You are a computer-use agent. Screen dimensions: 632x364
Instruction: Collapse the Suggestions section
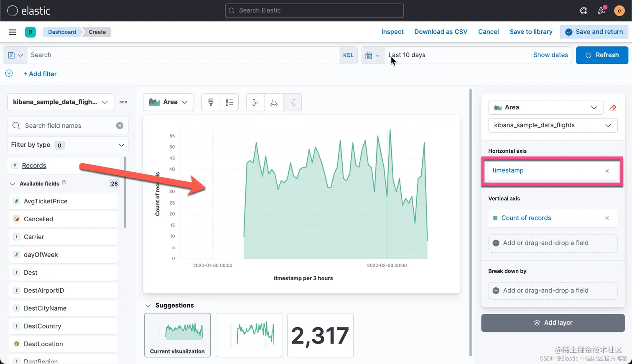tap(148, 306)
